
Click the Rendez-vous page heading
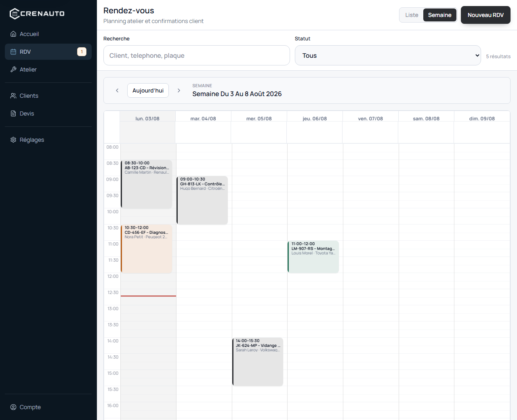tap(129, 10)
